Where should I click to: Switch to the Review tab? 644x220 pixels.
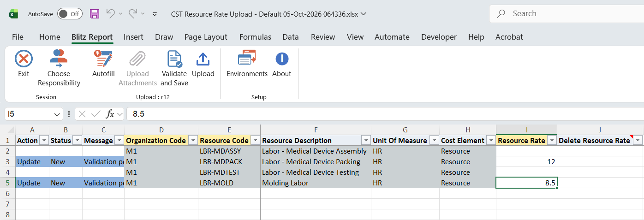pos(323,37)
